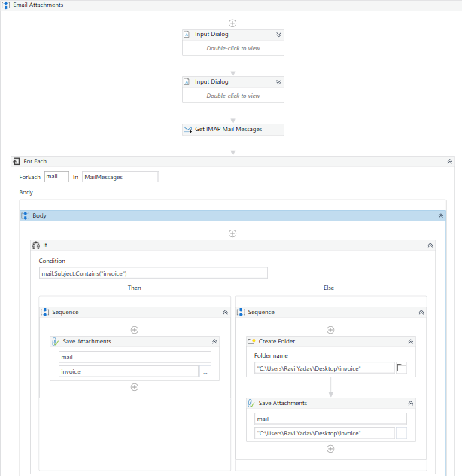The height and width of the screenshot is (476, 462).
Task: Collapse the Then branch Sequence
Action: 226,312
